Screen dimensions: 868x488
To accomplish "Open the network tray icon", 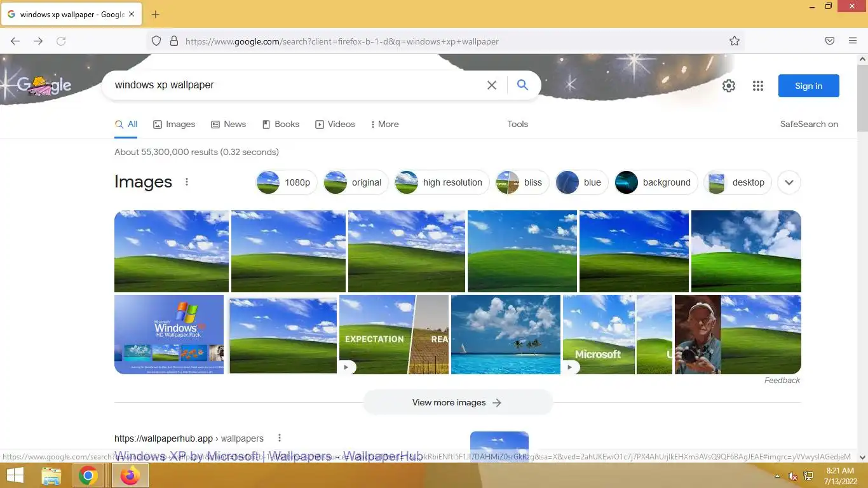I will click(808, 476).
